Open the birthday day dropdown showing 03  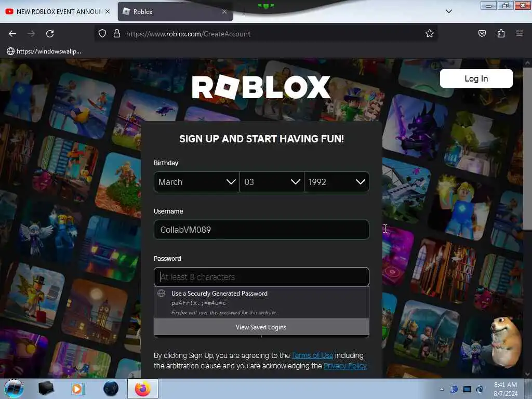pos(272,182)
